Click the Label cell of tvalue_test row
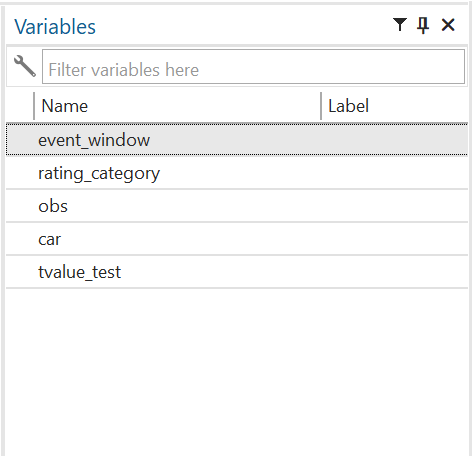This screenshot has height=456, width=473. 395,272
